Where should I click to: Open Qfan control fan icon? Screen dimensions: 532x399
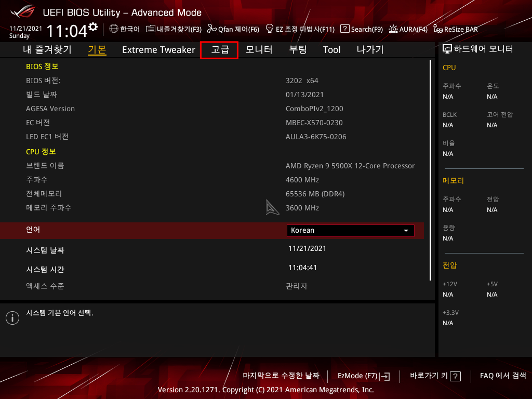[212, 29]
